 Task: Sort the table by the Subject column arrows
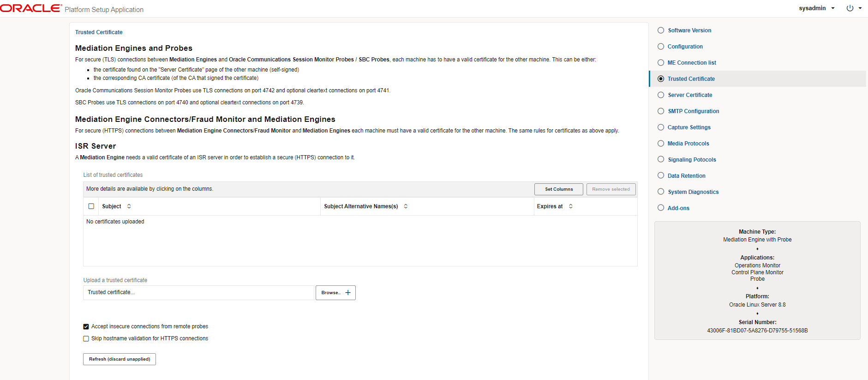coord(129,206)
